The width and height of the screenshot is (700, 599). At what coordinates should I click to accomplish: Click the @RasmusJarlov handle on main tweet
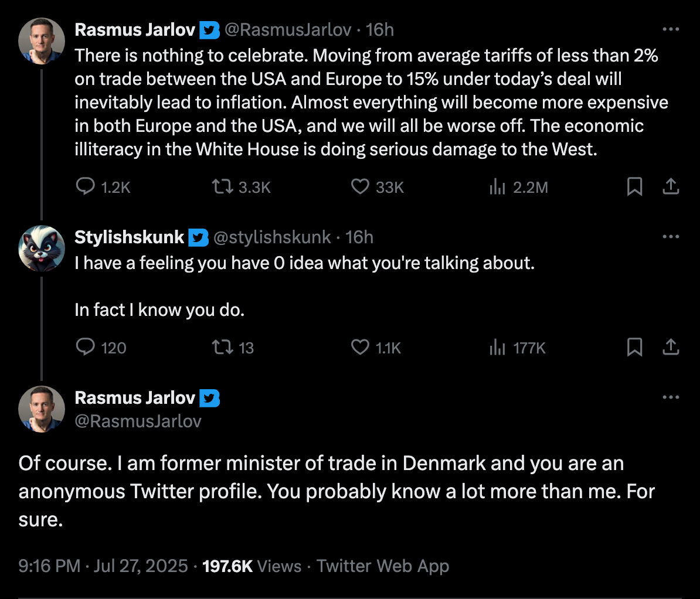point(138,421)
